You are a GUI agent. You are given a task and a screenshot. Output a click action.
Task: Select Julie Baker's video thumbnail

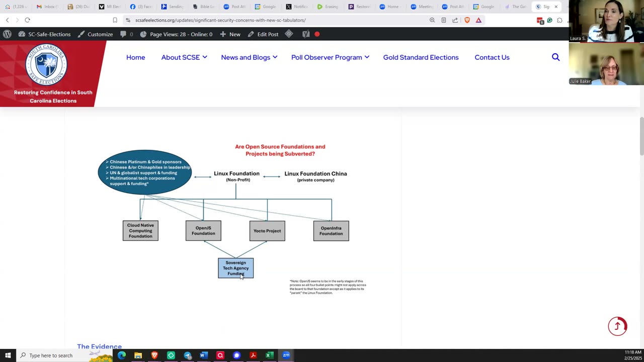tap(606, 64)
